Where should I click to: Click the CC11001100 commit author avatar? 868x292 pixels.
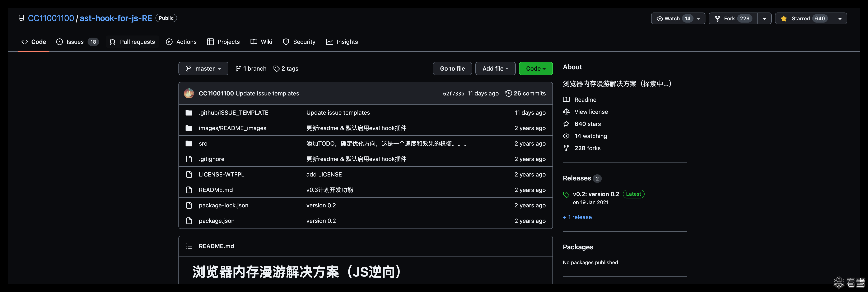189,93
